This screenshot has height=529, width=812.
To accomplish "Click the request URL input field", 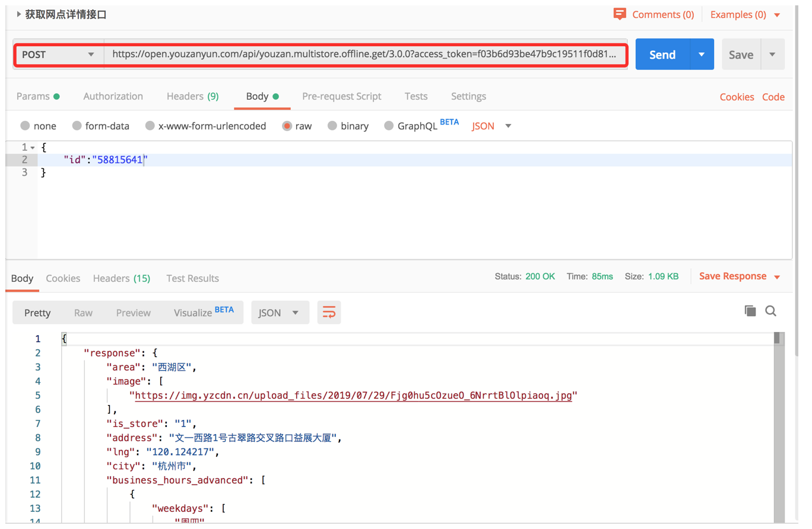I will [x=365, y=55].
